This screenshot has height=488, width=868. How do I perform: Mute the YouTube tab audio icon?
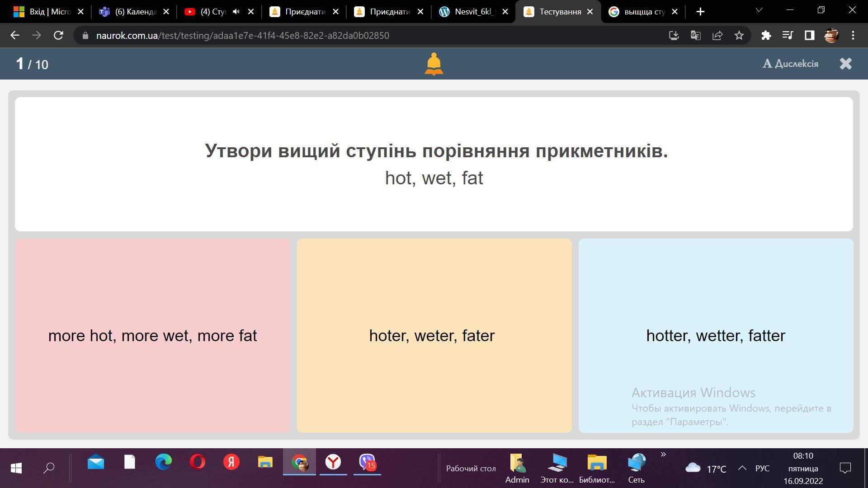click(236, 12)
